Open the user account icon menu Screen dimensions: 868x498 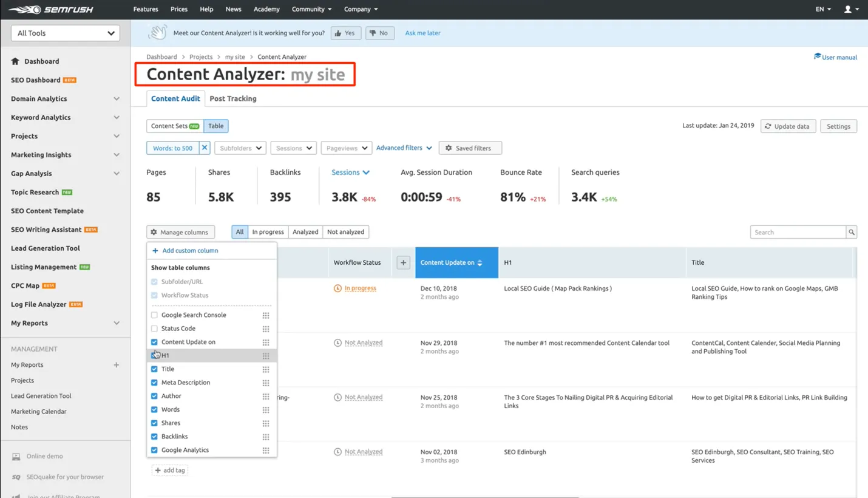(852, 9)
